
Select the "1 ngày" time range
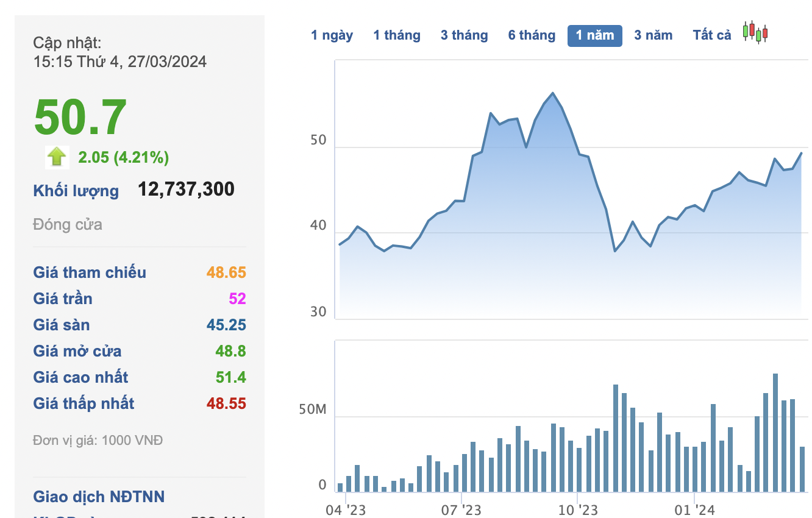pos(332,35)
